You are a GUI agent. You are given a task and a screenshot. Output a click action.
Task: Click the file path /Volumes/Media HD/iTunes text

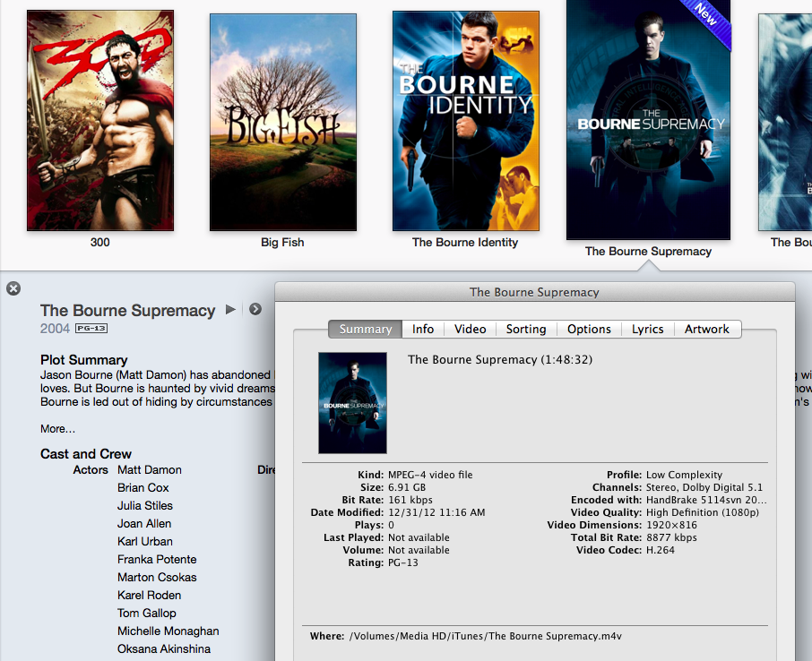(485, 636)
